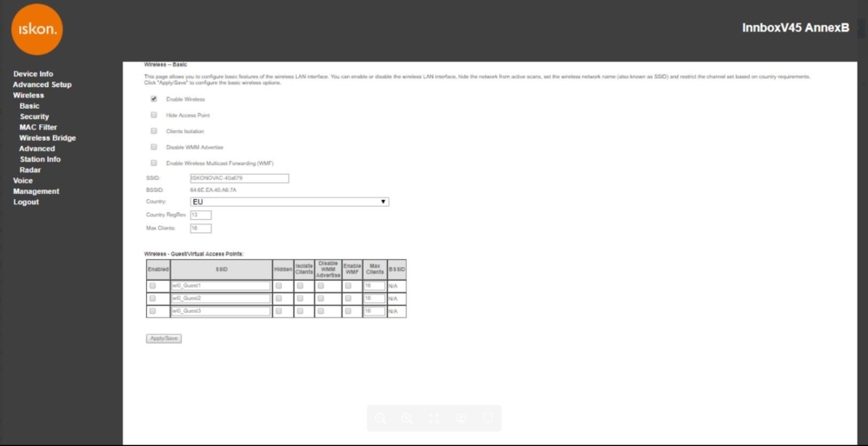Click the zoom in magnifier icon
The height and width of the screenshot is (446, 868).
(x=407, y=418)
